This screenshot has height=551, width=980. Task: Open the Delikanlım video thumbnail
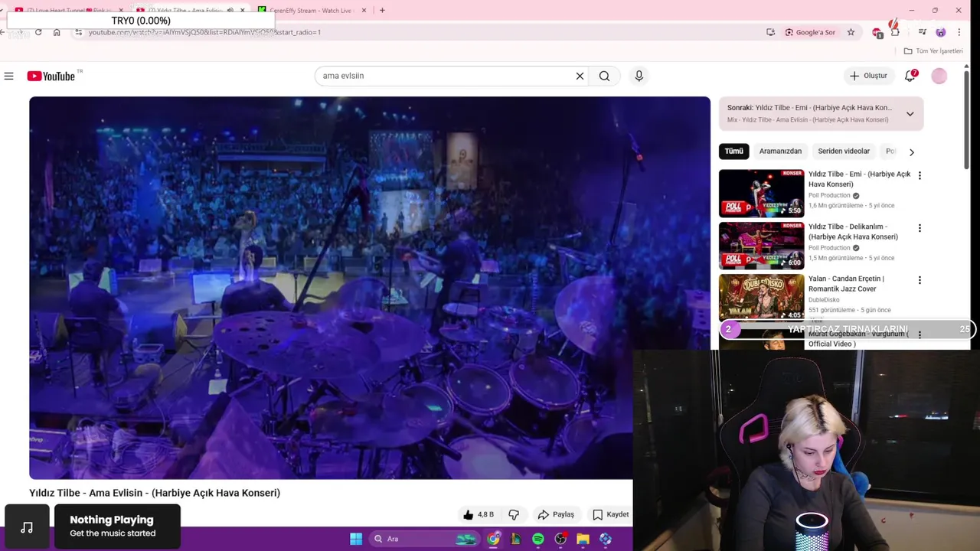(761, 246)
